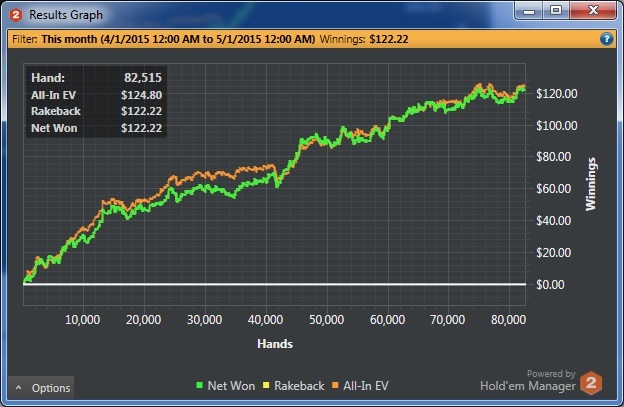624x407 pixels.
Task: Click the green Net Won color swatch
Action: coord(200,385)
